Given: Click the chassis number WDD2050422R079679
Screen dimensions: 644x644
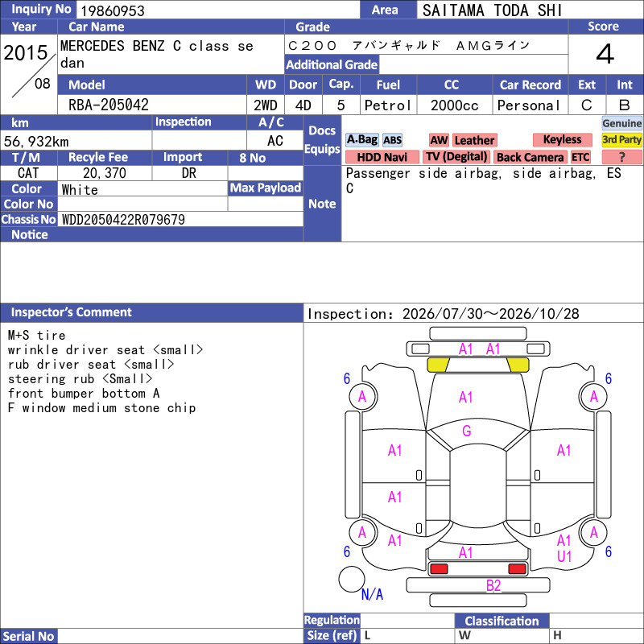Looking at the screenshot, I should point(123,220).
